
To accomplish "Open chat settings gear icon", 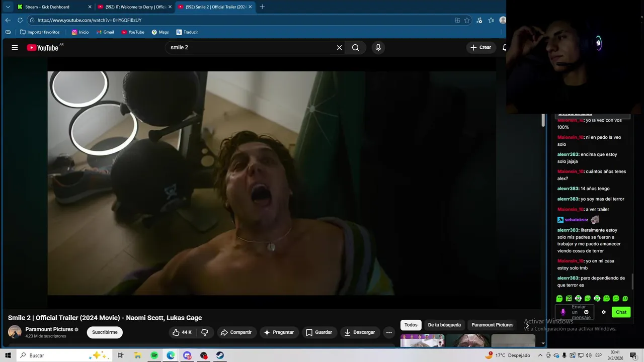I will [604, 312].
